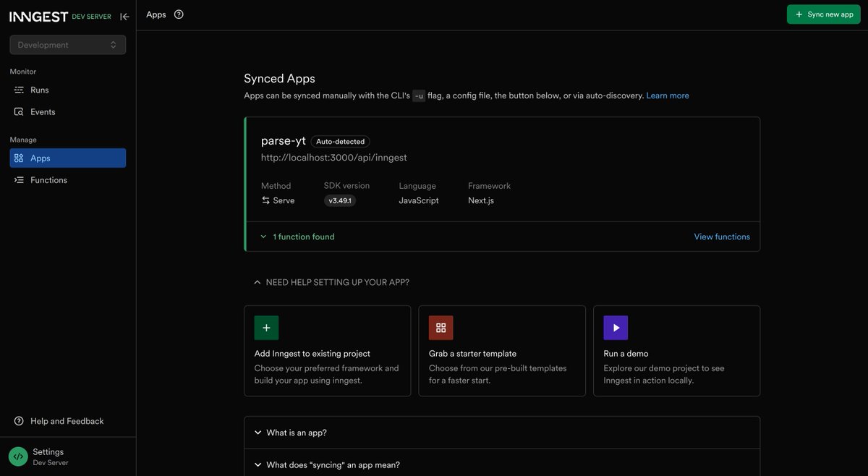Click the plus icon in Sync new app
The width and height of the screenshot is (868, 476).
799,14
